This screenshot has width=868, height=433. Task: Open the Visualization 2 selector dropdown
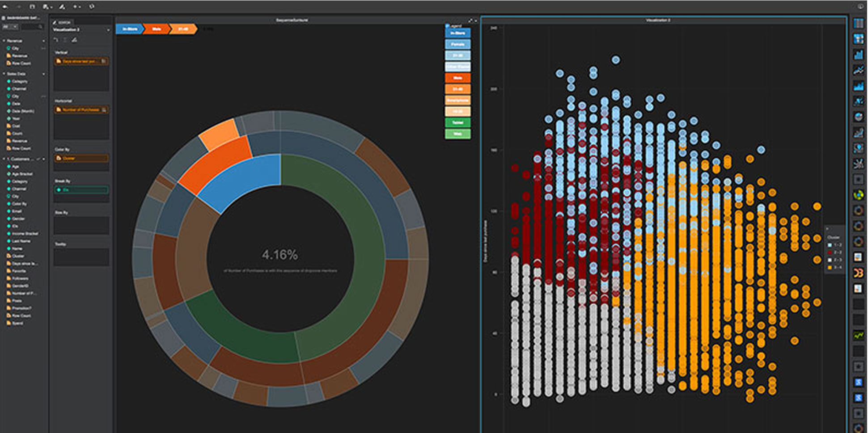point(108,30)
